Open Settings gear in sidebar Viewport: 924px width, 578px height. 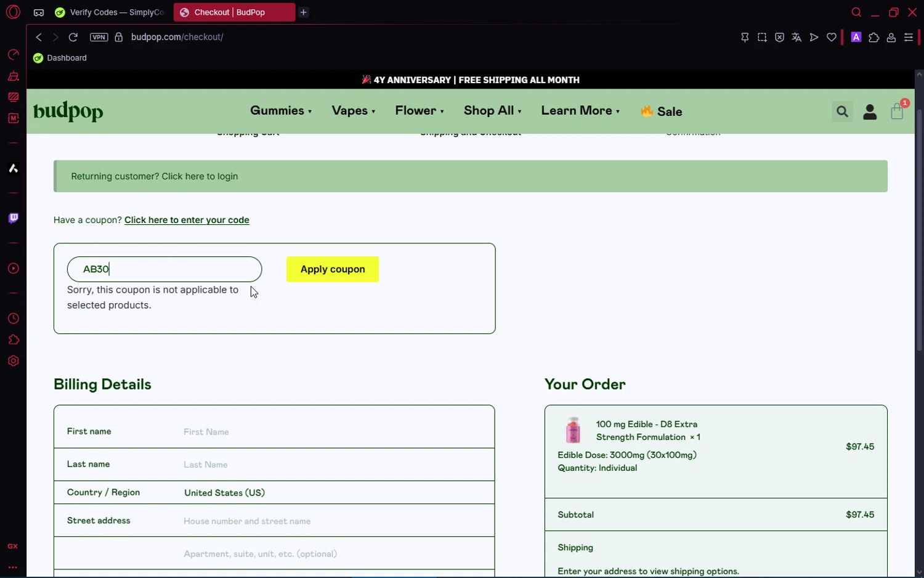point(13,361)
